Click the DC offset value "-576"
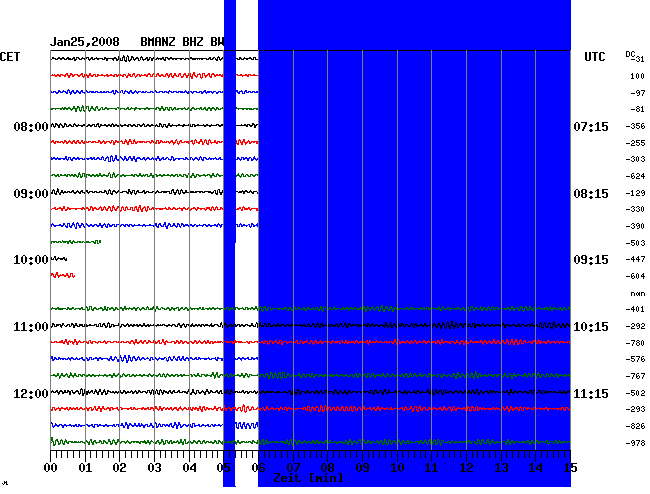The image size is (650, 494). (x=635, y=359)
